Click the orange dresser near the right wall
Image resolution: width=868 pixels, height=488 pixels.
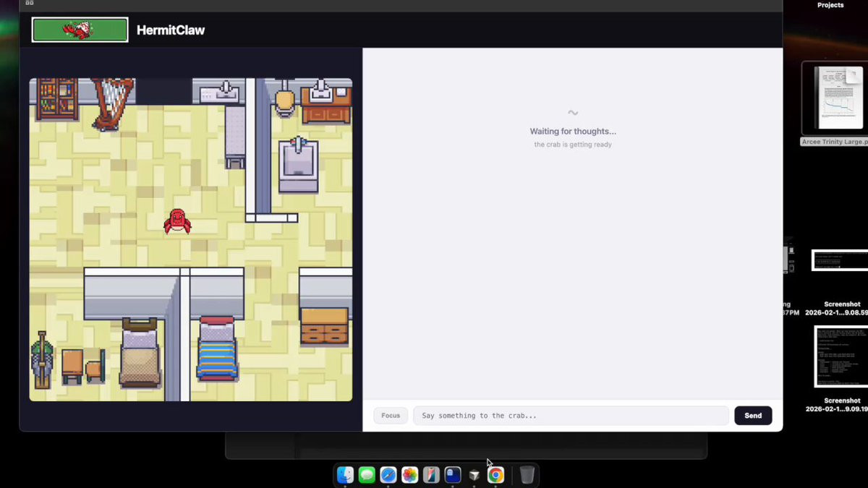(325, 326)
